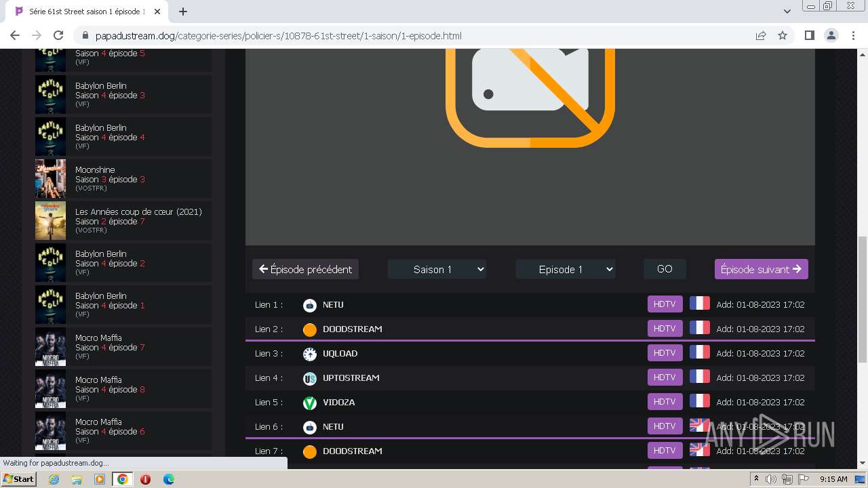The image size is (868, 488).
Task: Click the UQLOAD host icon in Lien 3
Action: 310,354
